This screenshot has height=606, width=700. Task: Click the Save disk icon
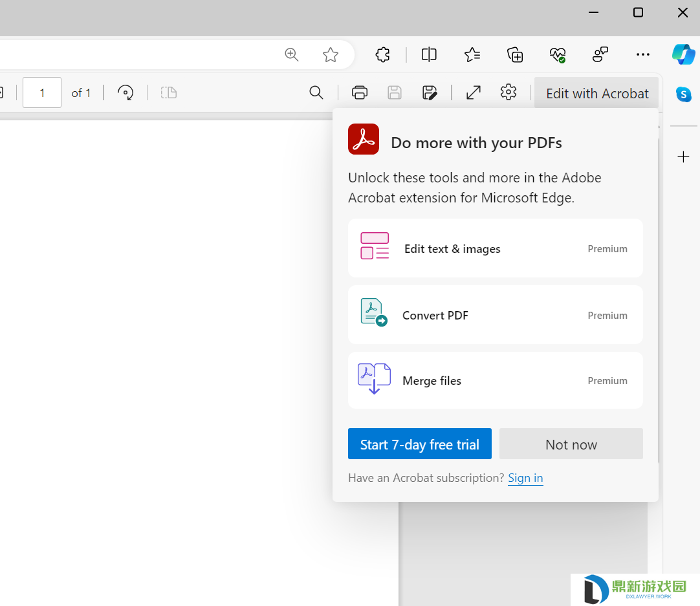(x=394, y=92)
